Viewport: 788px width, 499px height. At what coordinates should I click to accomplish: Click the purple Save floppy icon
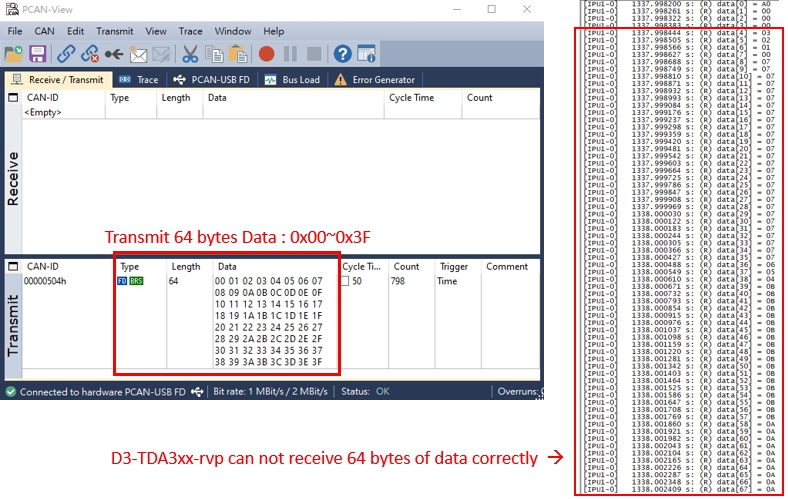click(x=38, y=54)
